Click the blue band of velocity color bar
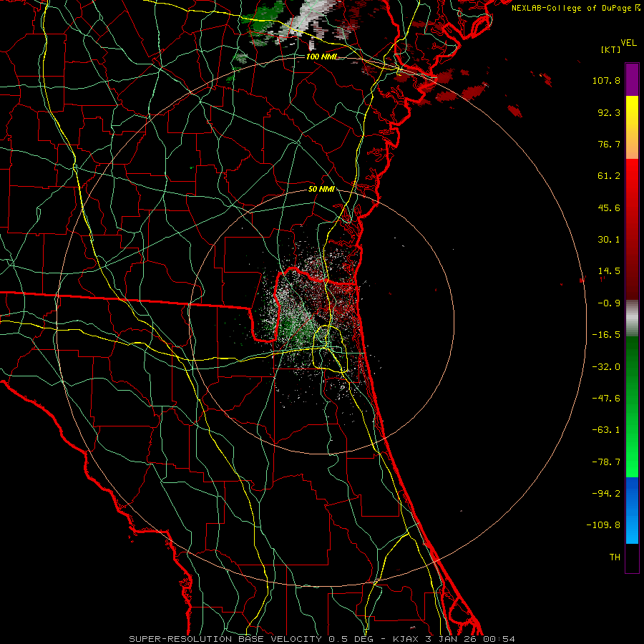644x644 pixels. click(x=632, y=510)
